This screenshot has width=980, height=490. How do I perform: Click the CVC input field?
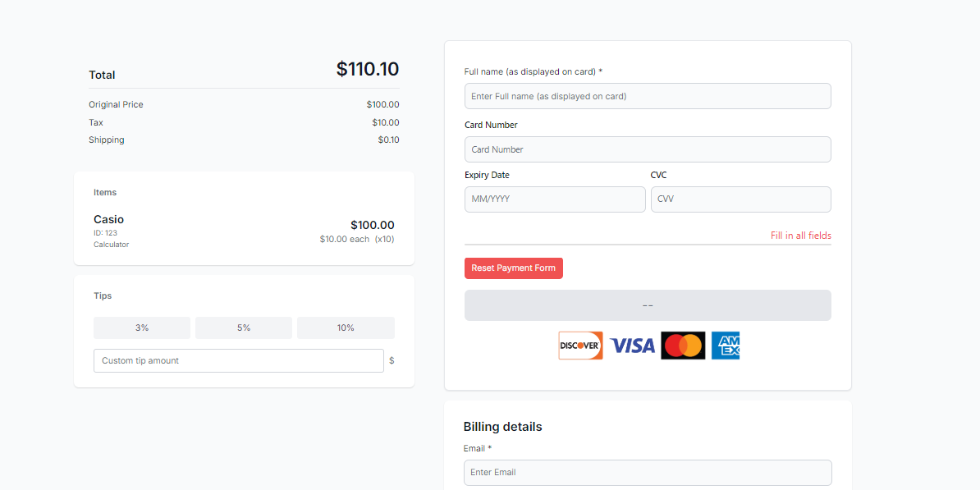(x=740, y=199)
